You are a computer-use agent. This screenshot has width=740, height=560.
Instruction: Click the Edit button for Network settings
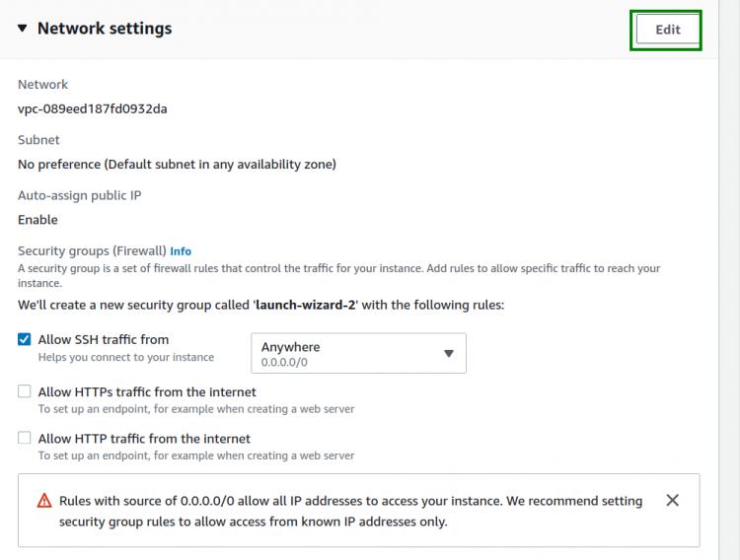[667, 30]
